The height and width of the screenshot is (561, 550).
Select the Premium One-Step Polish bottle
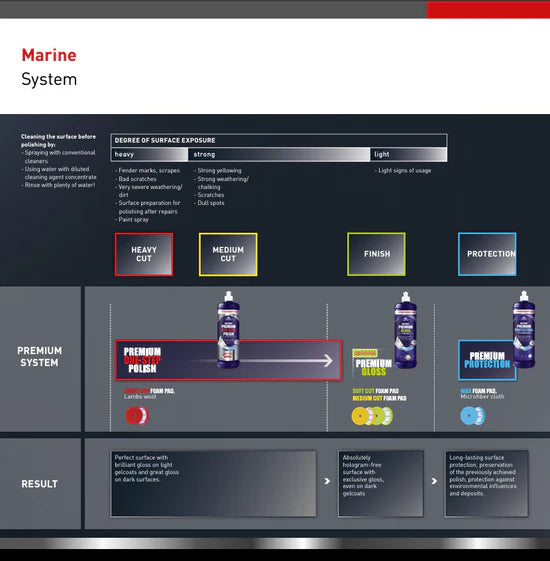click(228, 330)
